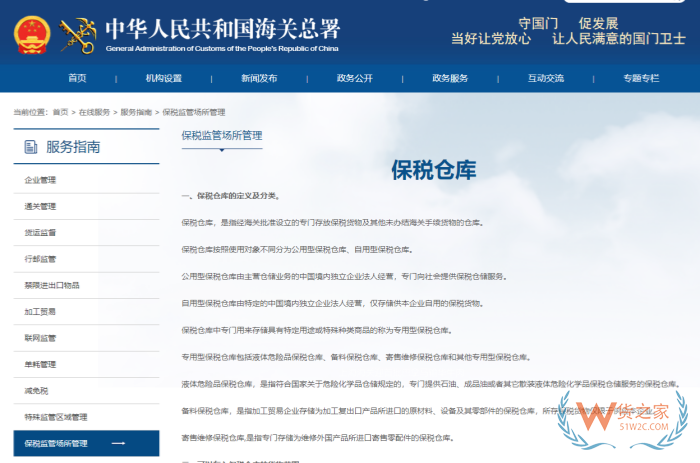Click the 保税监管场所管理 section tab heading
Screen dimensions: 700x463
click(222, 135)
